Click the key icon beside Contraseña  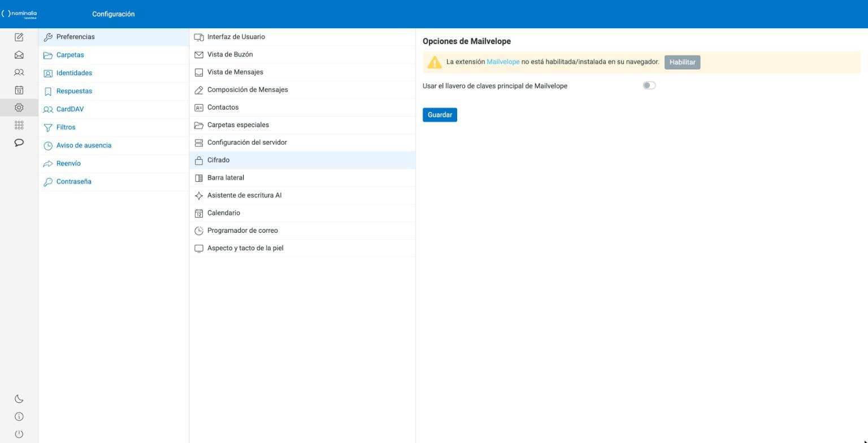point(48,182)
